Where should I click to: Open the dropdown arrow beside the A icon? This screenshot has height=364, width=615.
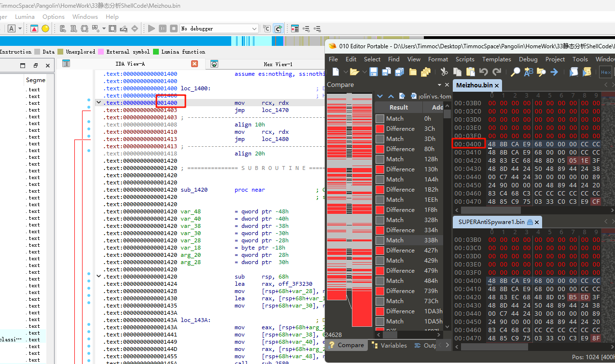(x=20, y=28)
